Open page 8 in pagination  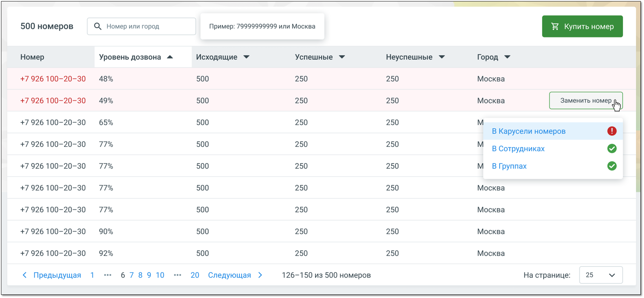click(x=140, y=275)
